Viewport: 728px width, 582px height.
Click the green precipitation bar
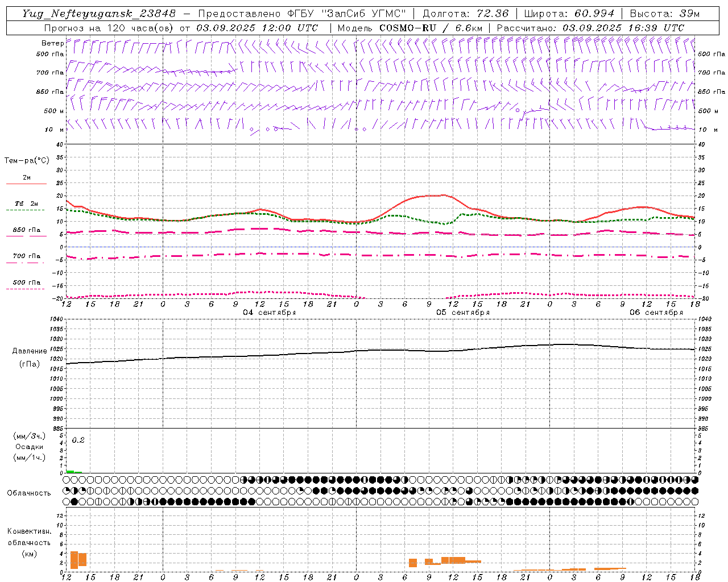tap(74, 471)
